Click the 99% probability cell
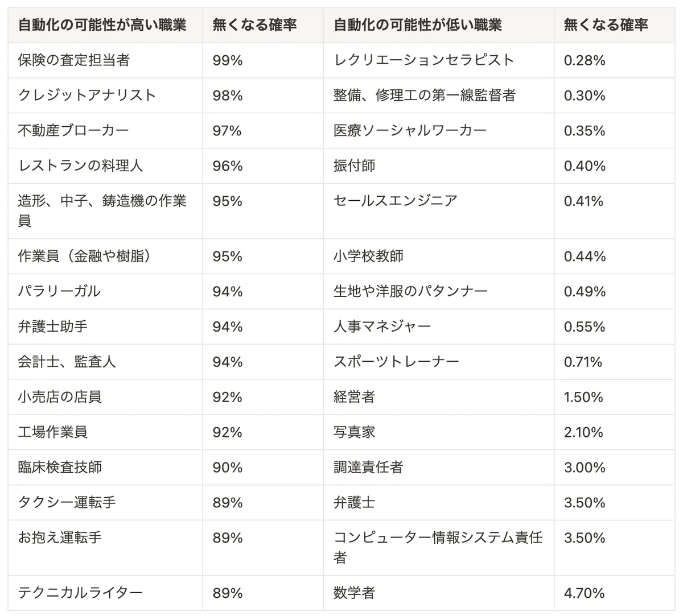The width and height of the screenshot is (683, 616). click(263, 60)
